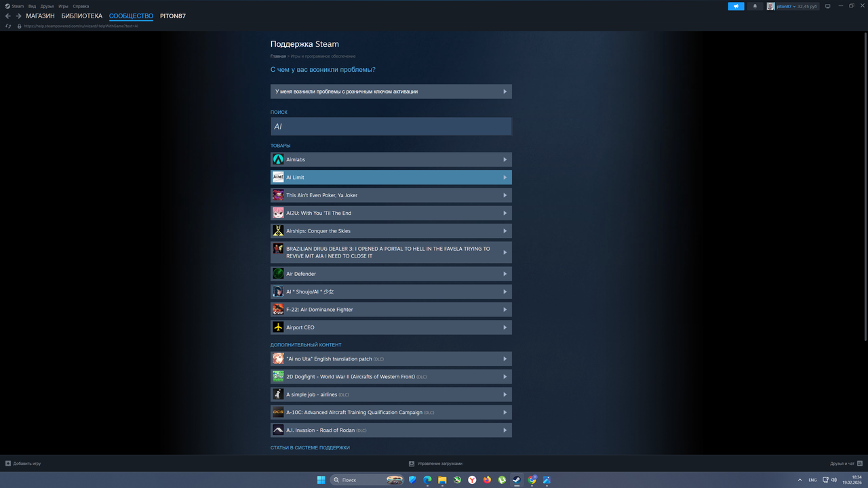Reload the Steam support page
Viewport: 868px width, 488px height.
click(8, 26)
